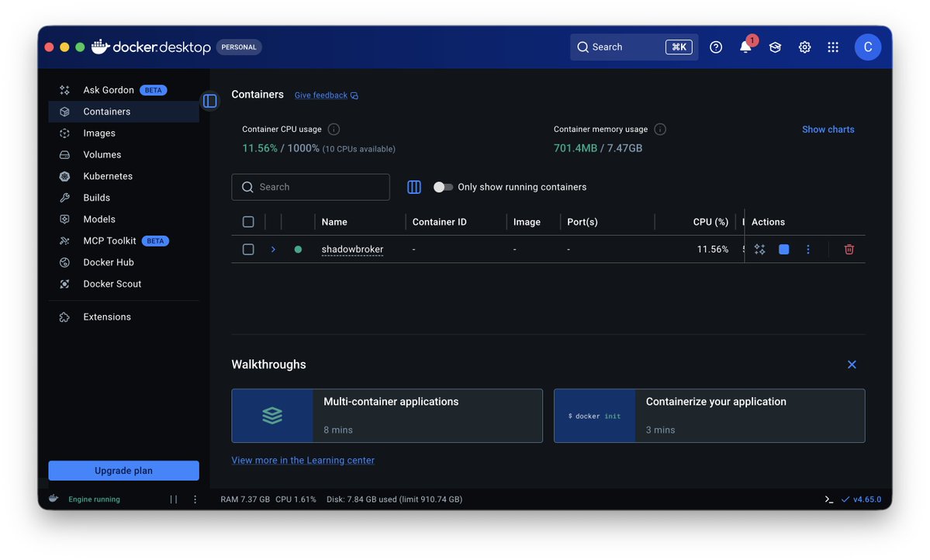Open the help question mark icon

[716, 47]
